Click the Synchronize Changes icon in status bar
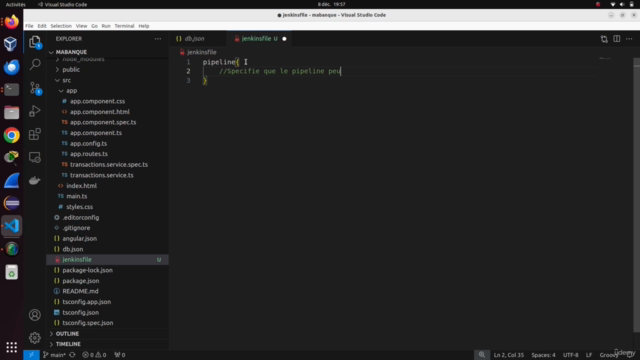Screen dimensions: 640x360 (x=72, y=355)
